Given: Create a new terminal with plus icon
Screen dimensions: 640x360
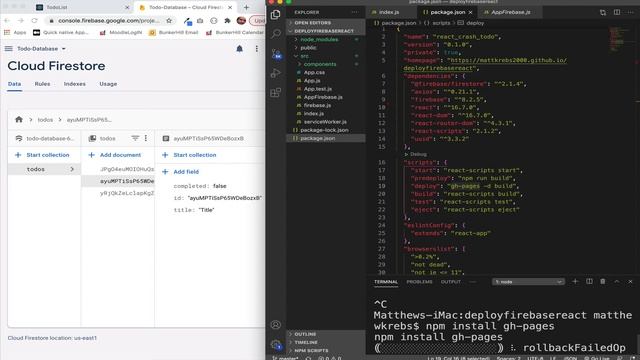Looking at the screenshot, I should tap(575, 282).
